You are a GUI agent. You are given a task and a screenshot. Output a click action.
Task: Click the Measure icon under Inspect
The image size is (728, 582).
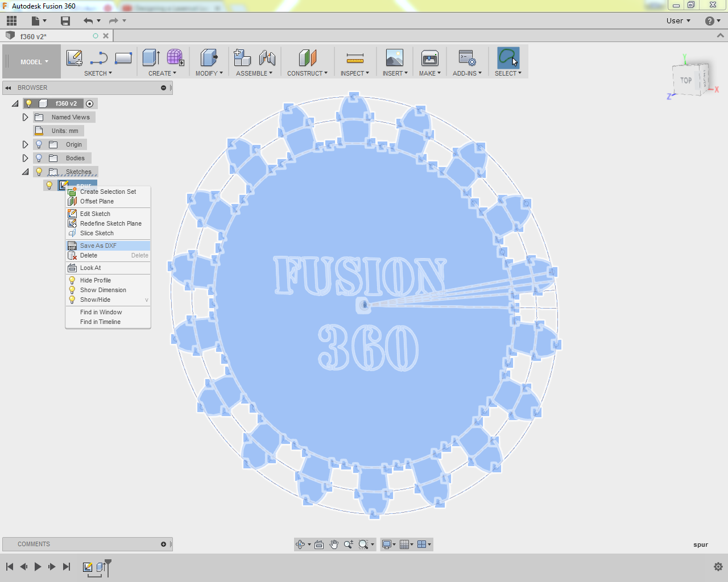coord(355,58)
